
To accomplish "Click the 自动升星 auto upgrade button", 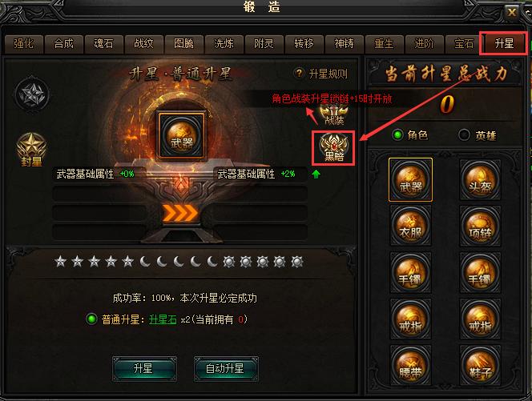I will [226, 368].
